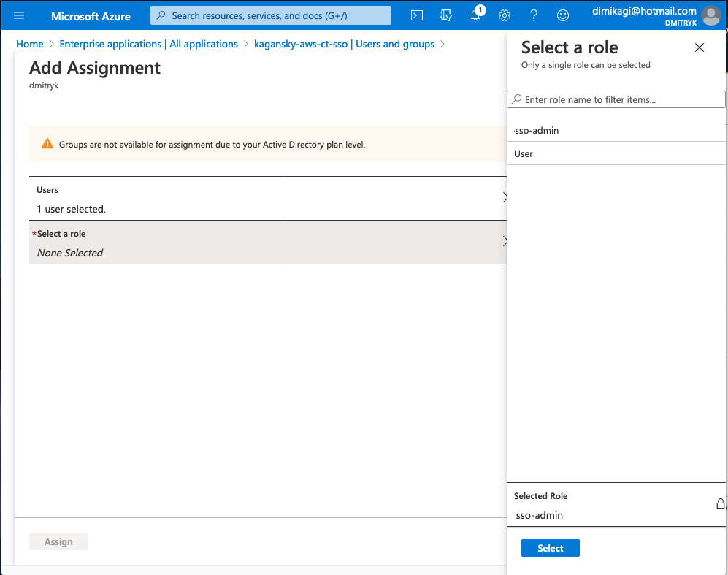The image size is (728, 575).
Task: Launch Cloud Shell from the top bar
Action: click(417, 15)
